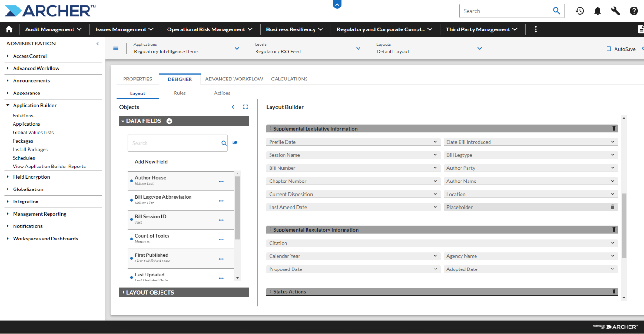Go to the Home icon
The width and height of the screenshot is (644, 334).
click(x=9, y=29)
